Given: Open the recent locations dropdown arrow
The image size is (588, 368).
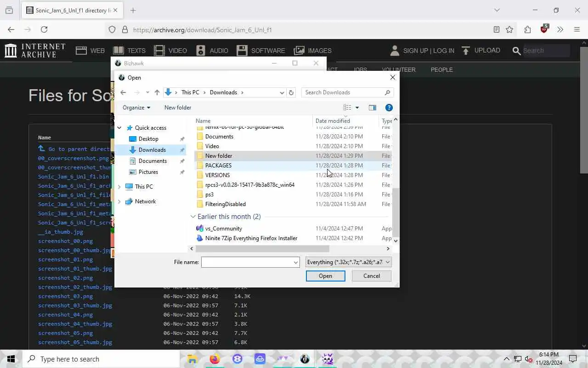Looking at the screenshot, I should (147, 92).
